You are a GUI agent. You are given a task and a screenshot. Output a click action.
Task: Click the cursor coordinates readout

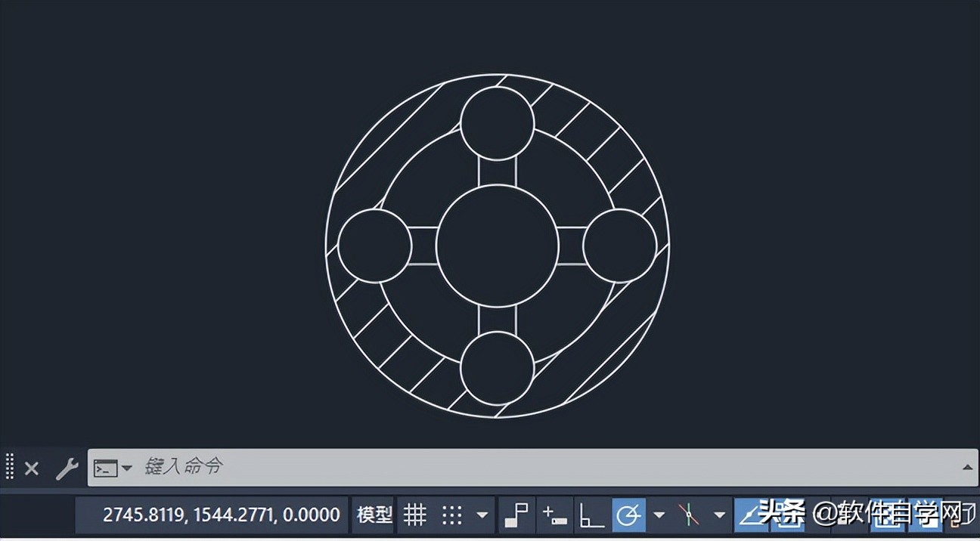point(221,515)
